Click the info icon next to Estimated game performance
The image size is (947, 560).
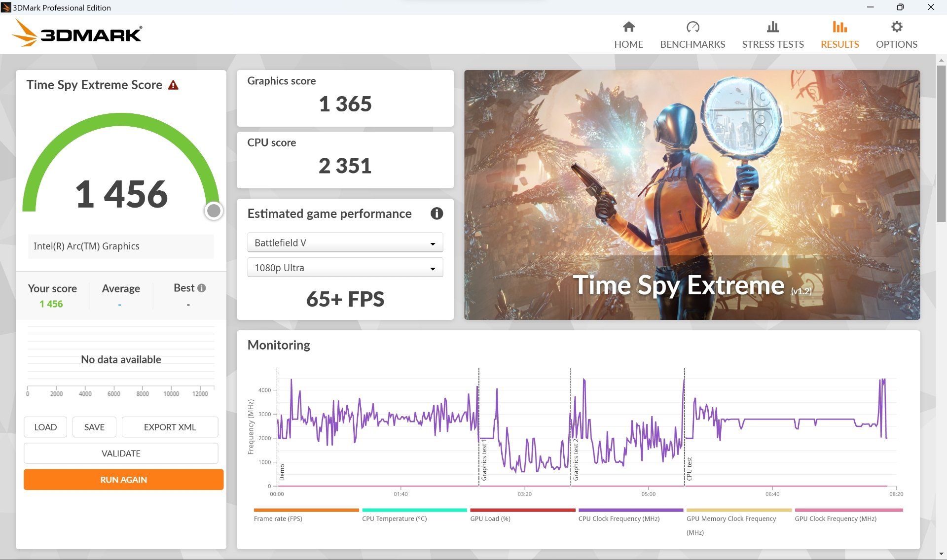point(437,213)
